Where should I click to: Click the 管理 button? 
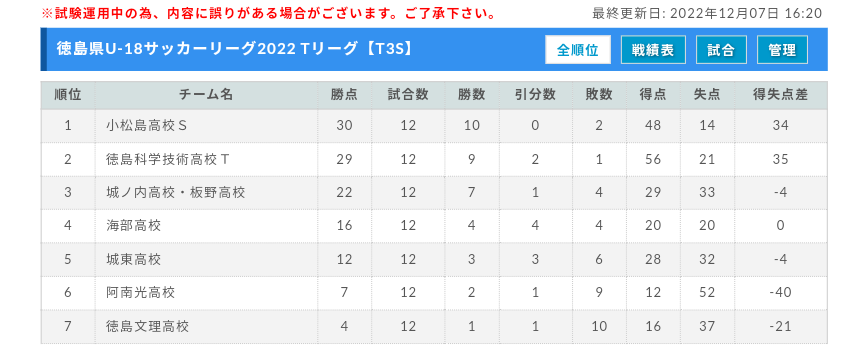click(x=782, y=50)
